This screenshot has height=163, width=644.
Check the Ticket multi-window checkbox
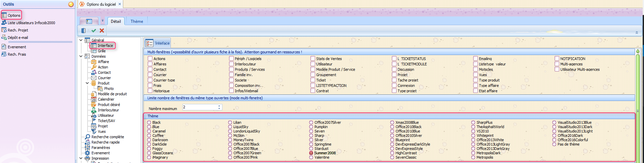[x=313, y=80]
